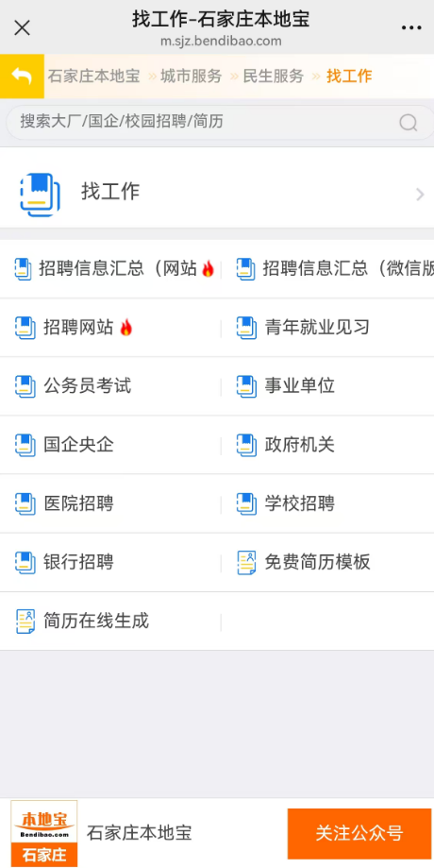This screenshot has height=868, width=434.
Task: Go to 城市服务 breadcrumb
Action: point(191,76)
